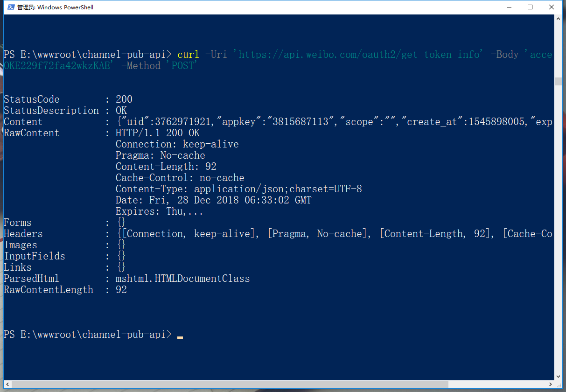The height and width of the screenshot is (392, 566).
Task: Place cursor at the active PowerShell prompt
Action: point(180,335)
